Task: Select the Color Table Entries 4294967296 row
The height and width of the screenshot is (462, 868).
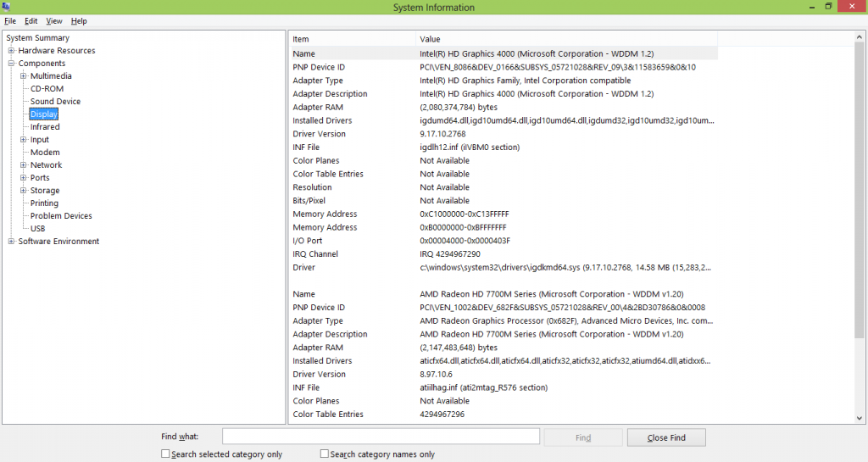Action: click(x=504, y=414)
